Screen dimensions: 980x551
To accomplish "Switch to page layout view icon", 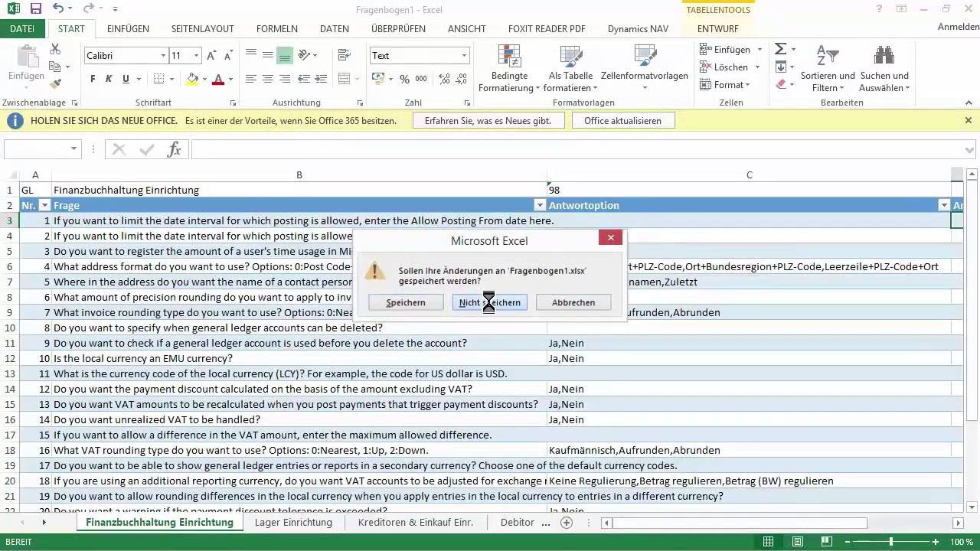I will coord(797,542).
